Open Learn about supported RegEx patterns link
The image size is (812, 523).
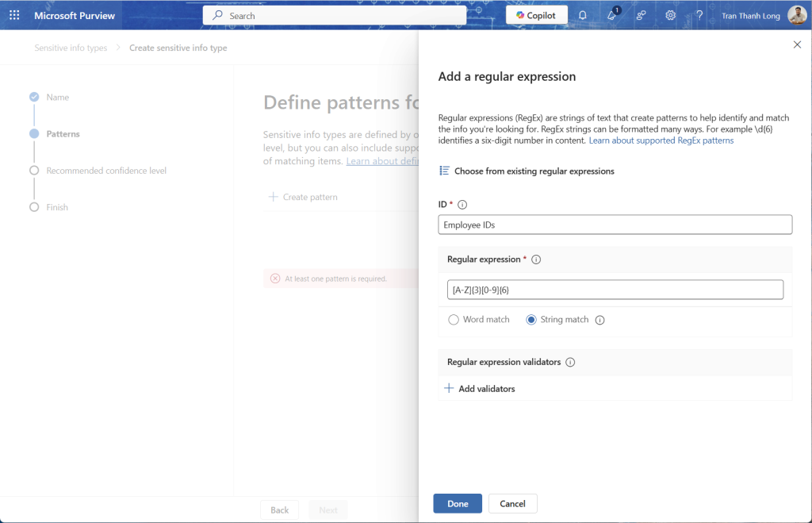pyautogui.click(x=661, y=140)
